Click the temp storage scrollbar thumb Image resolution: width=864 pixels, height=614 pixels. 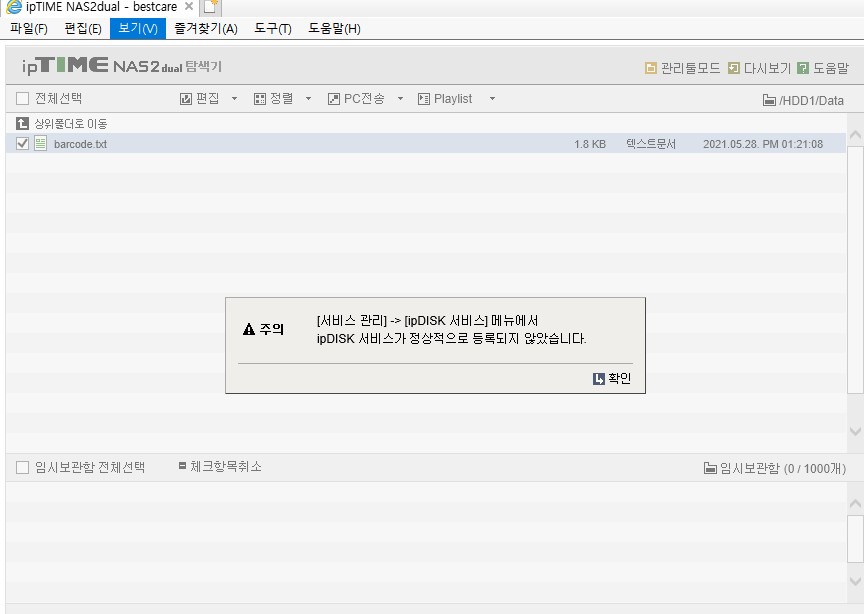855,539
